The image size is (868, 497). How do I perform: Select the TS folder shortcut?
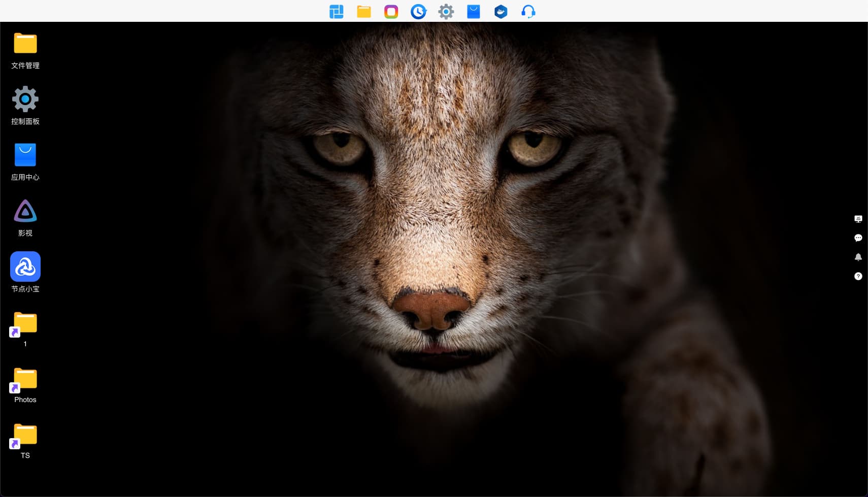[x=25, y=441]
